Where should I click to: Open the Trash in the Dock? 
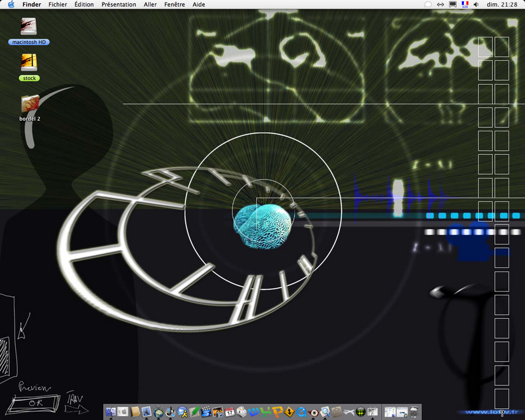(414, 411)
